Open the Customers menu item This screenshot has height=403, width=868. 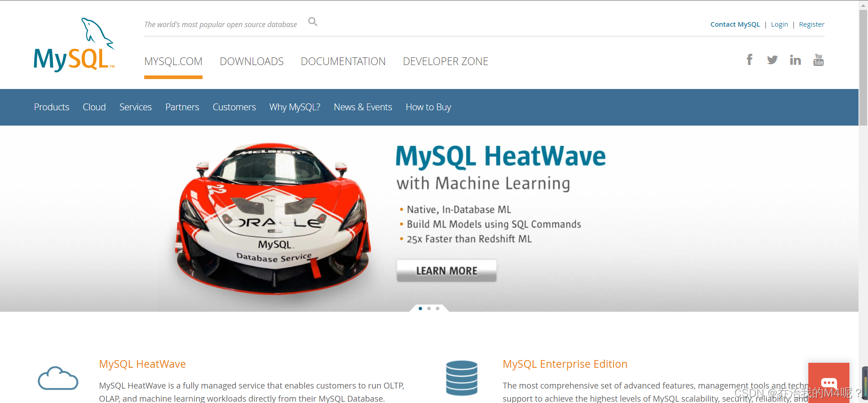coord(234,107)
